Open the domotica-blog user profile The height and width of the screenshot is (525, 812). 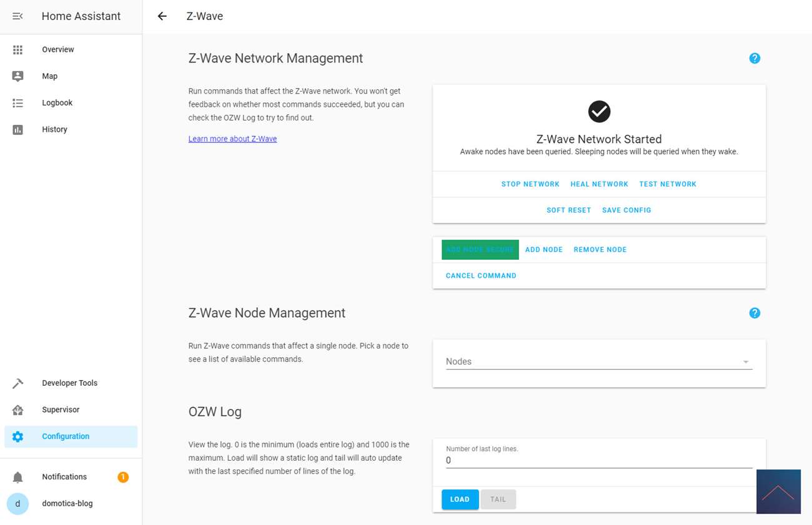pos(67,503)
